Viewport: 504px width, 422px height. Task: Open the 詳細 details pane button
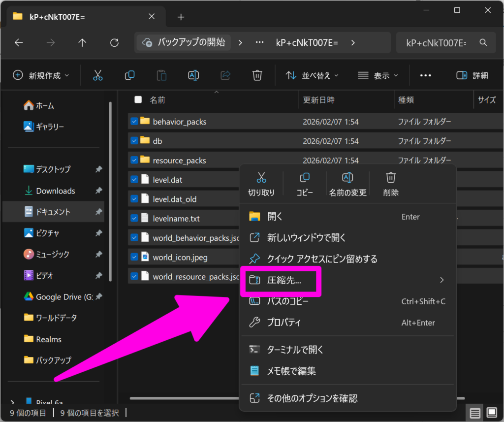click(x=472, y=75)
